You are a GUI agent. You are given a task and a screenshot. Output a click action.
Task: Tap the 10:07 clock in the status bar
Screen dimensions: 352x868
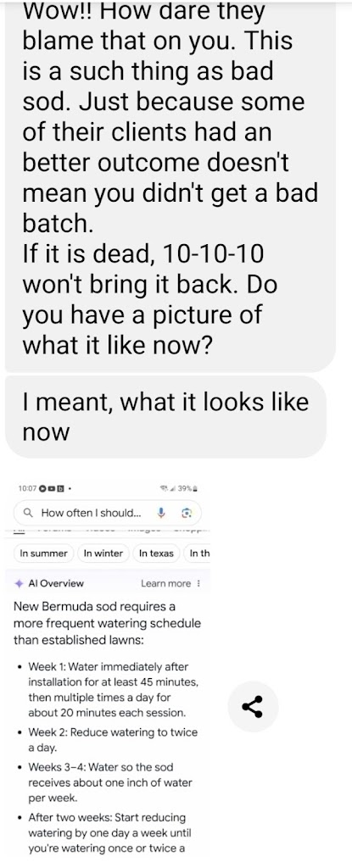(26, 489)
